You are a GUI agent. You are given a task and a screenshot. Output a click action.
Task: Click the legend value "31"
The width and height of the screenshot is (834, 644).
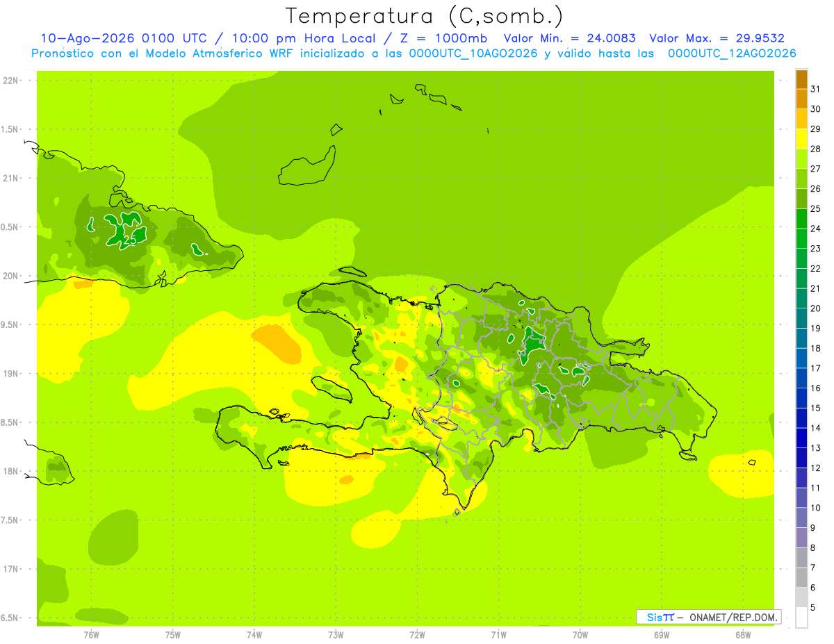click(815, 89)
